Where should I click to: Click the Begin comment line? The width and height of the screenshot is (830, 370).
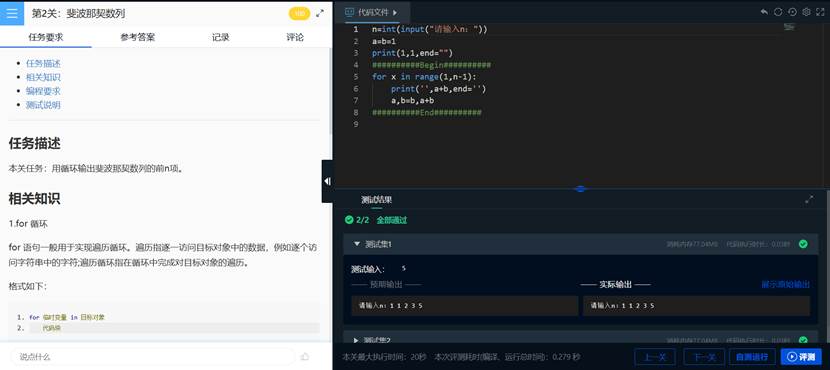pos(431,65)
